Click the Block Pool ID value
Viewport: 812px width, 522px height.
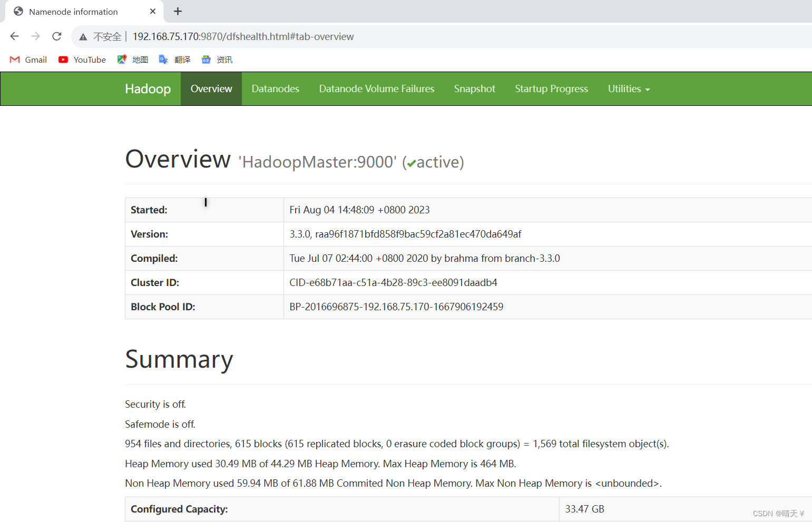click(x=396, y=307)
